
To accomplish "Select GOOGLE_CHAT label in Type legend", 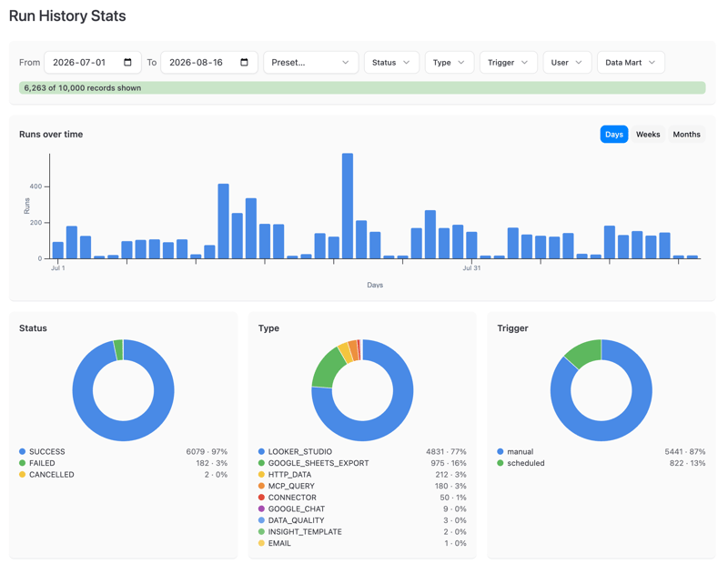I will pyautogui.click(x=297, y=509).
